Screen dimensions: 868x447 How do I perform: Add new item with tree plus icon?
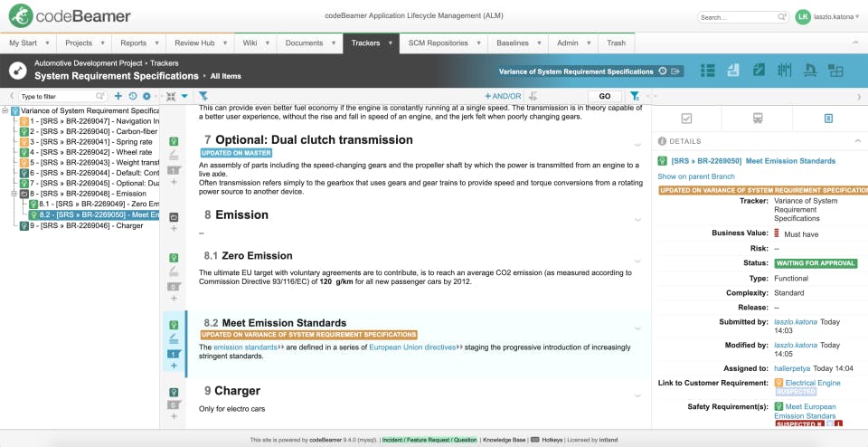(118, 97)
